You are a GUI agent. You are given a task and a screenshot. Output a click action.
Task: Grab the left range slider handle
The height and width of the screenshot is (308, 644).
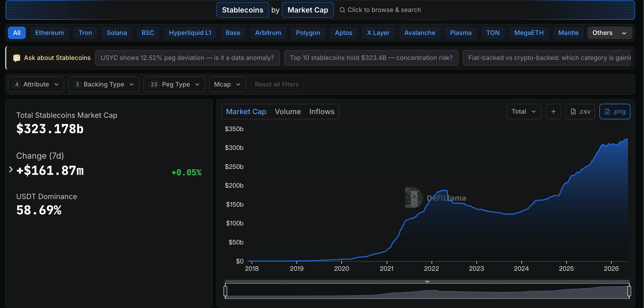pyautogui.click(x=225, y=291)
